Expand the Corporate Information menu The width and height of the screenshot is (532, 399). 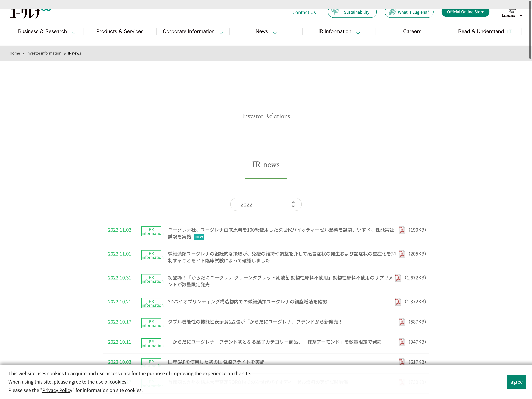click(x=193, y=32)
